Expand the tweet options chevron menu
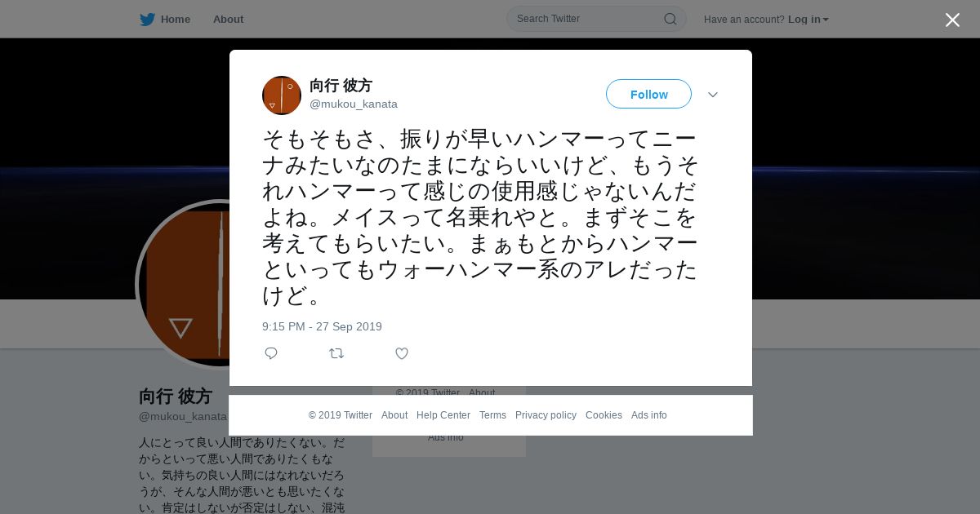Image resolution: width=980 pixels, height=514 pixels. tap(713, 95)
